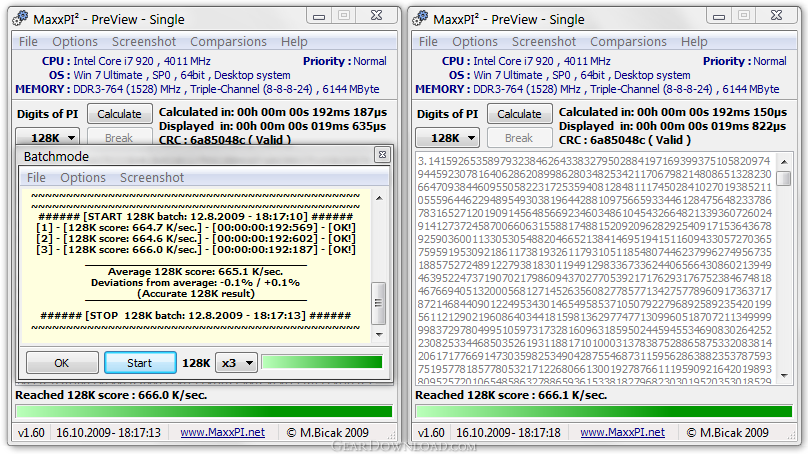
Task: Click scroll up arrow in PI digits pane
Action: pyautogui.click(x=784, y=162)
